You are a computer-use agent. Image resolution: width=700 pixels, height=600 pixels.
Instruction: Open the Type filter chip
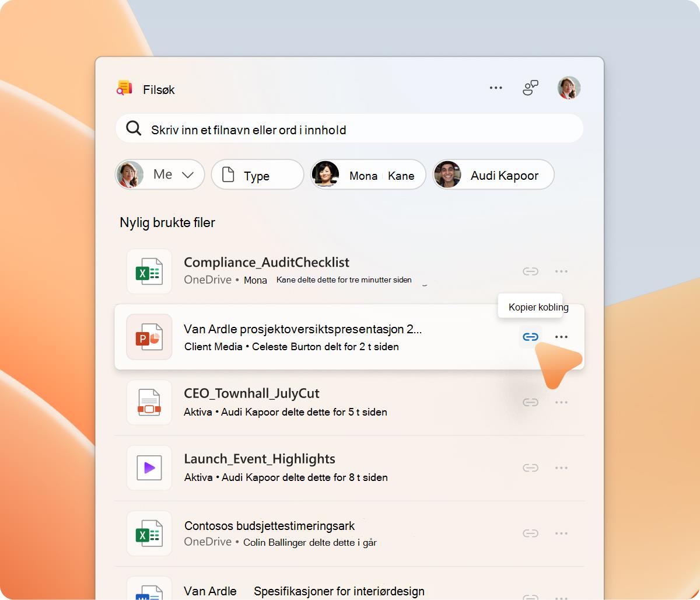(x=257, y=175)
